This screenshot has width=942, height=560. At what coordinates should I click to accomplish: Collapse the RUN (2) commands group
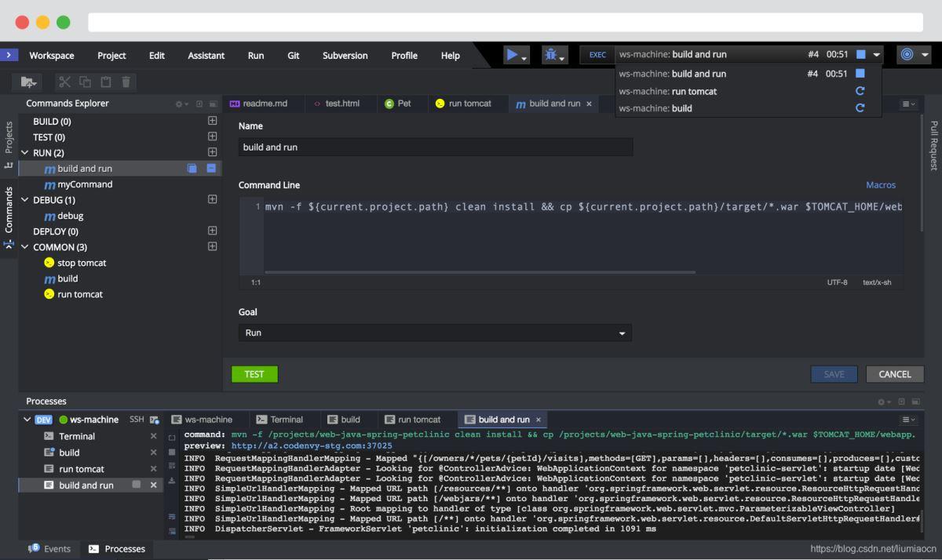tap(25, 153)
